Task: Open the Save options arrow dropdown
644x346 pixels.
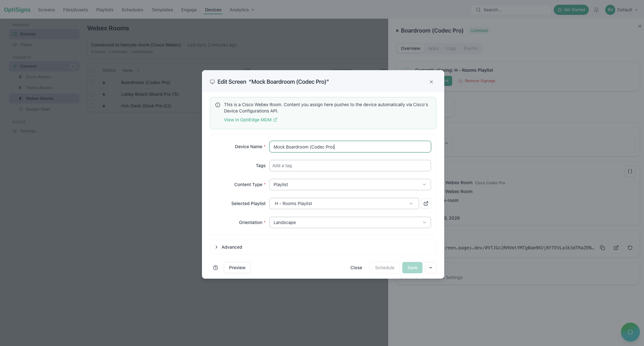Action: (430, 268)
